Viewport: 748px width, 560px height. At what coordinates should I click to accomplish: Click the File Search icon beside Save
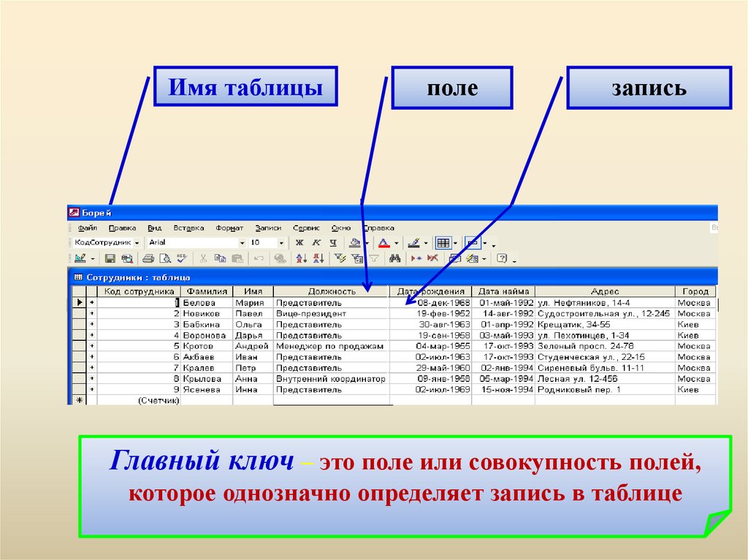(x=127, y=258)
